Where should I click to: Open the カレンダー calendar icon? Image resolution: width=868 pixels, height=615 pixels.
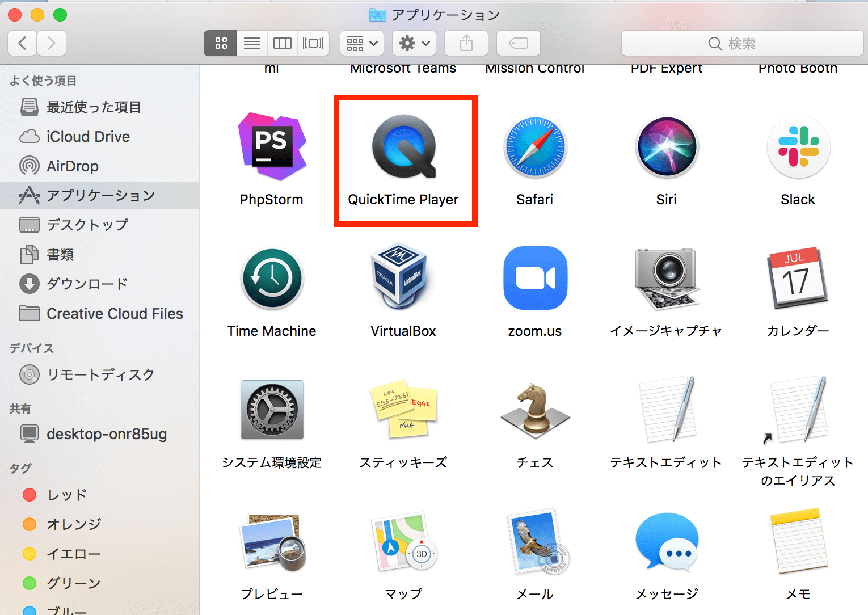coord(798,277)
